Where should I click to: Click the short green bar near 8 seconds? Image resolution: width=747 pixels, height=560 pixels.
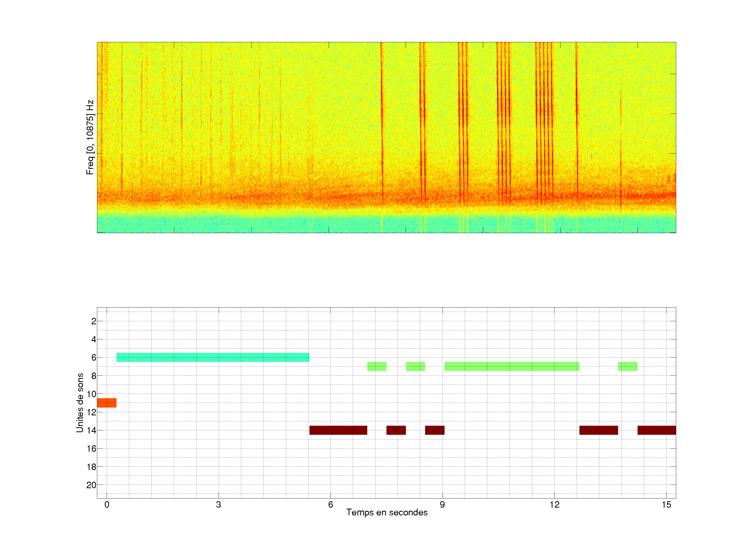click(x=415, y=366)
